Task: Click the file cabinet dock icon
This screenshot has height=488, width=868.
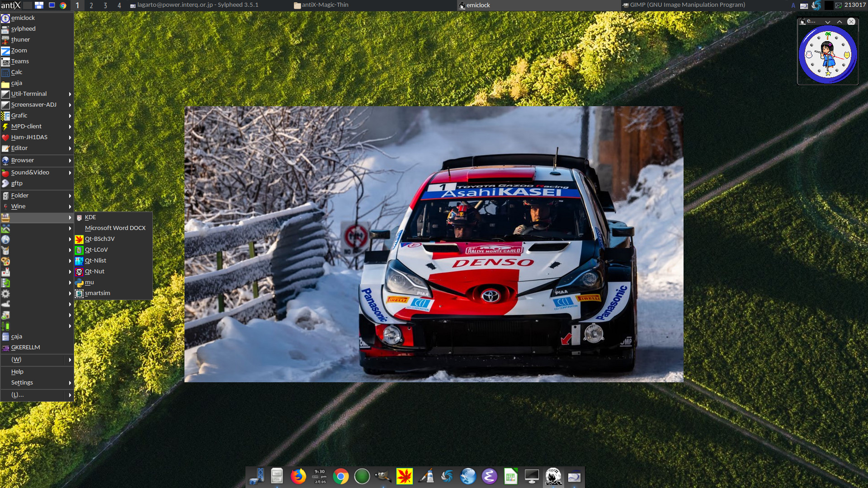Action: click(277, 476)
